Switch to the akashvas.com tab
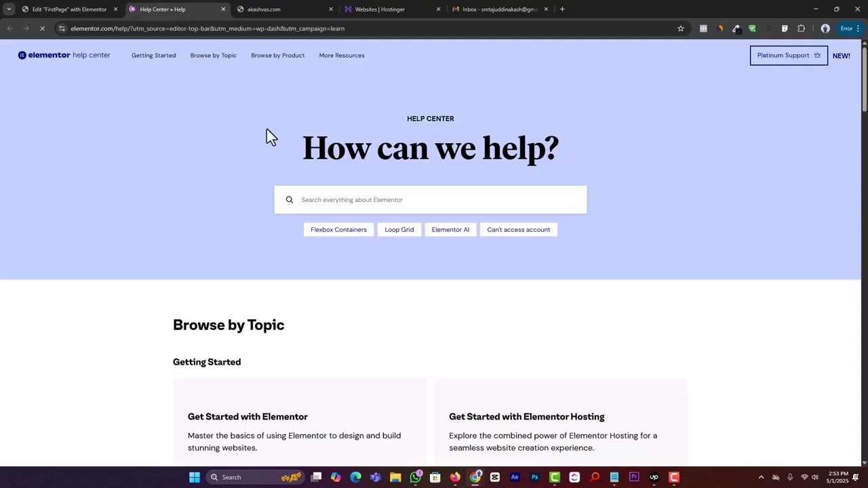 click(x=285, y=9)
